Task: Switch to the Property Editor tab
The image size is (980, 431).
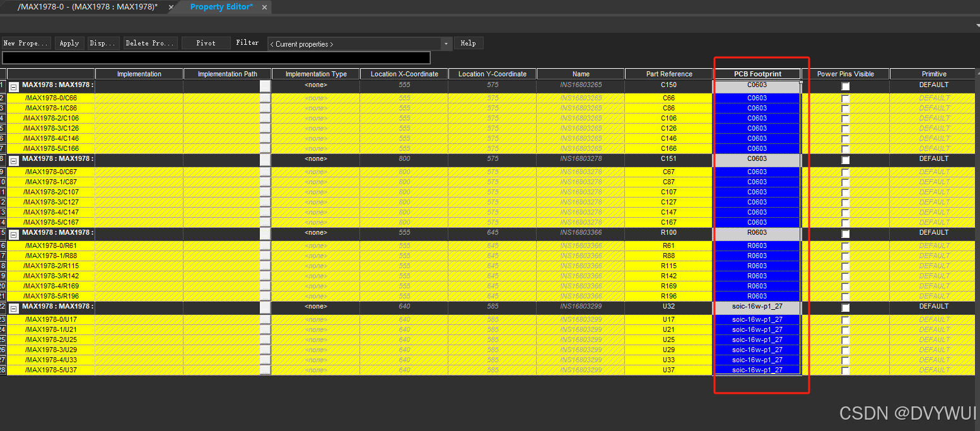Action: [x=221, y=7]
